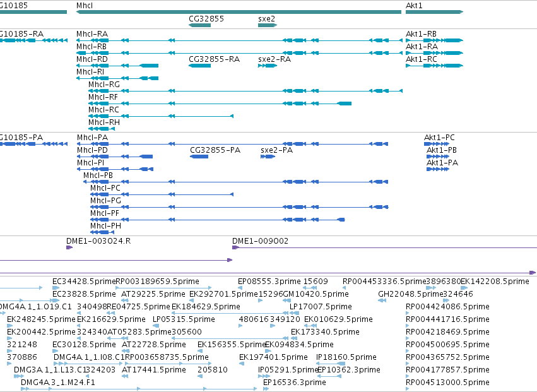Click the short teal CG32855 gene arrow
The image size is (537, 392).
[199, 25]
